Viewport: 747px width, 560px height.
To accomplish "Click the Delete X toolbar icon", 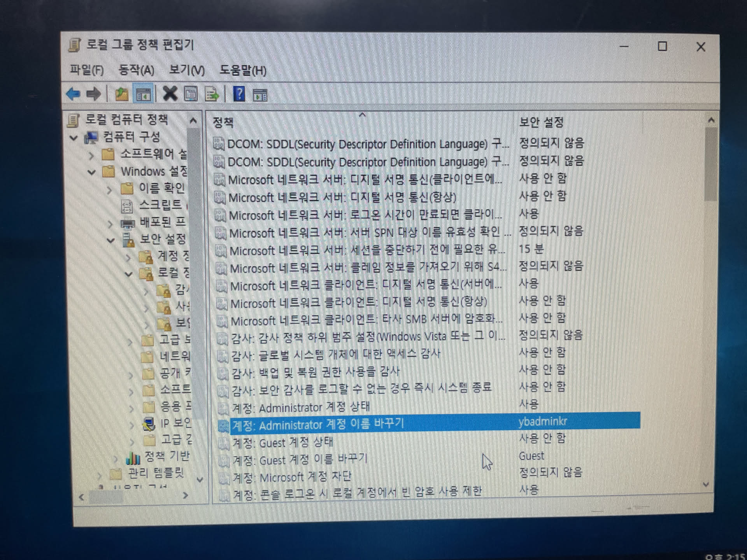I will (170, 94).
